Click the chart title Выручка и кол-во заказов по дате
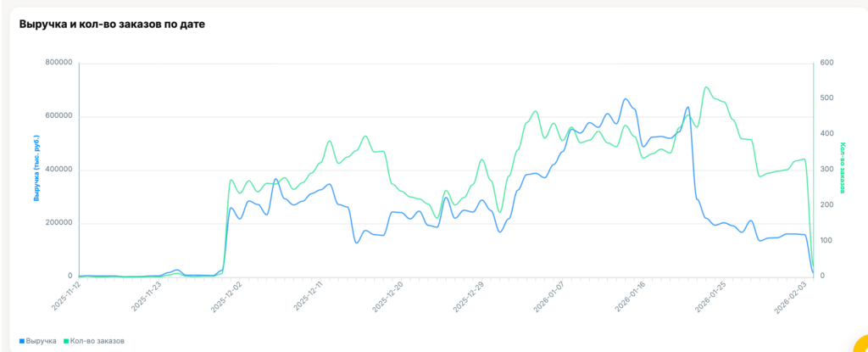The height and width of the screenshot is (352, 868). pyautogui.click(x=112, y=24)
